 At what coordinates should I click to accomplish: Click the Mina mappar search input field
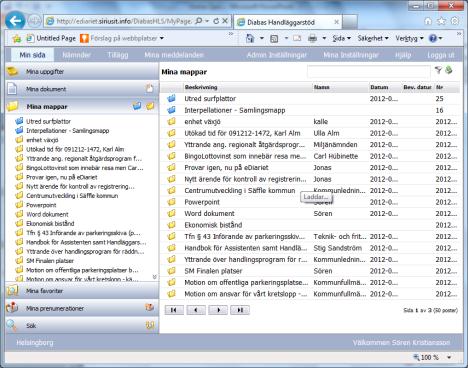(x=368, y=72)
